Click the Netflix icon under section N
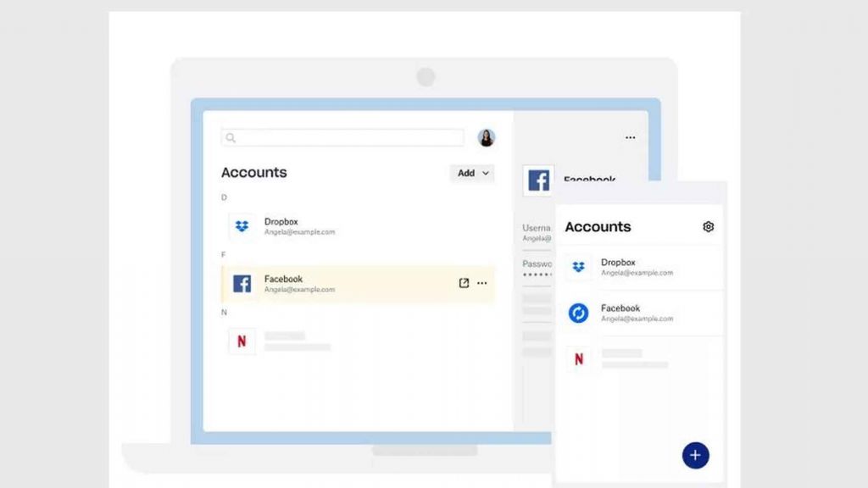 click(x=242, y=341)
